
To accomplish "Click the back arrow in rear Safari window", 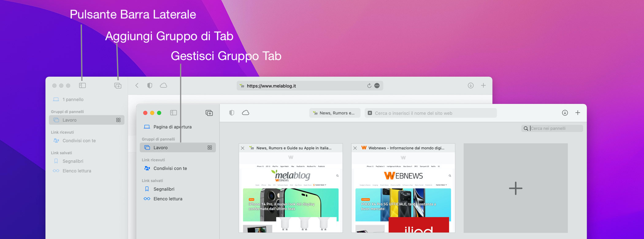I will [x=137, y=85].
